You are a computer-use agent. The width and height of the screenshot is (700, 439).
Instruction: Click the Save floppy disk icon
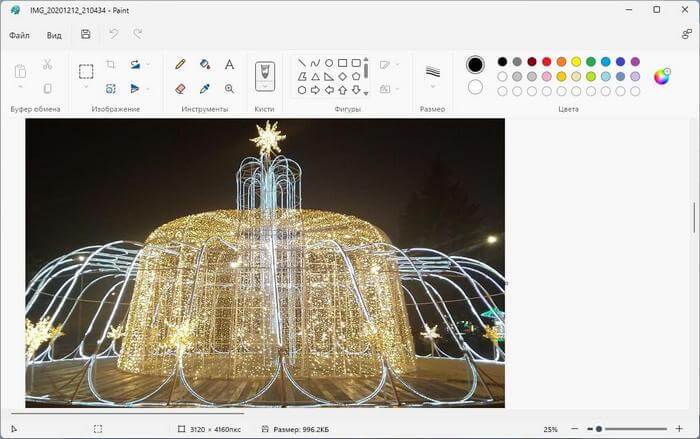coord(86,34)
